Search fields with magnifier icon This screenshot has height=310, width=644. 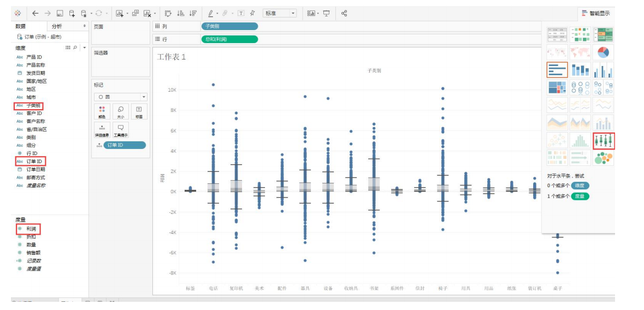[75, 47]
